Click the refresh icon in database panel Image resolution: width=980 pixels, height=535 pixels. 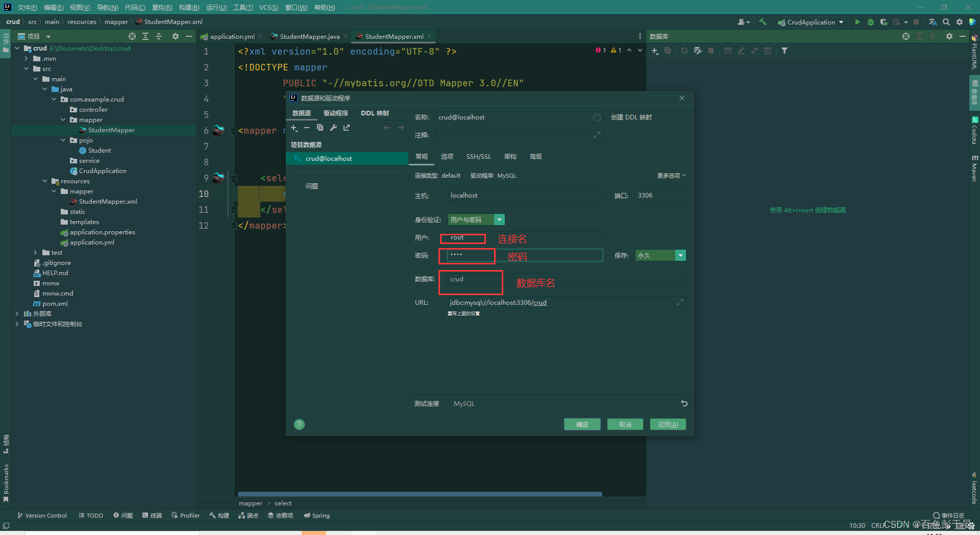(x=684, y=51)
